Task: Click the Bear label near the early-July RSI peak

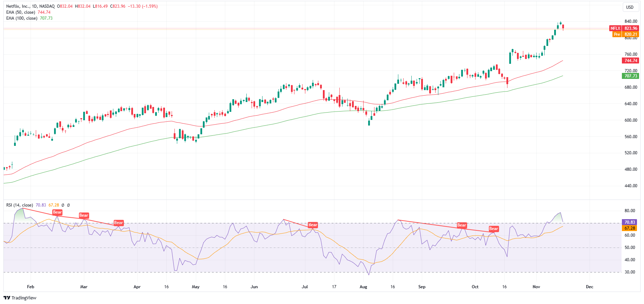Action: pyautogui.click(x=313, y=225)
